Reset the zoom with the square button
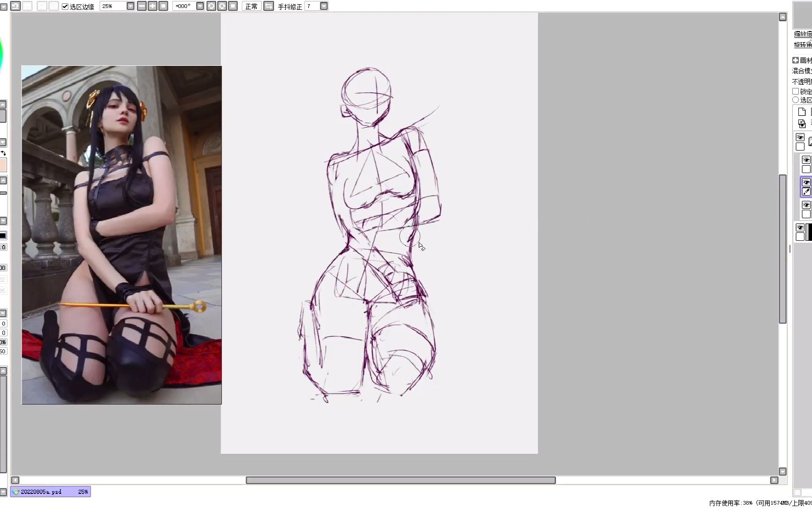The width and height of the screenshot is (812, 508). click(163, 6)
